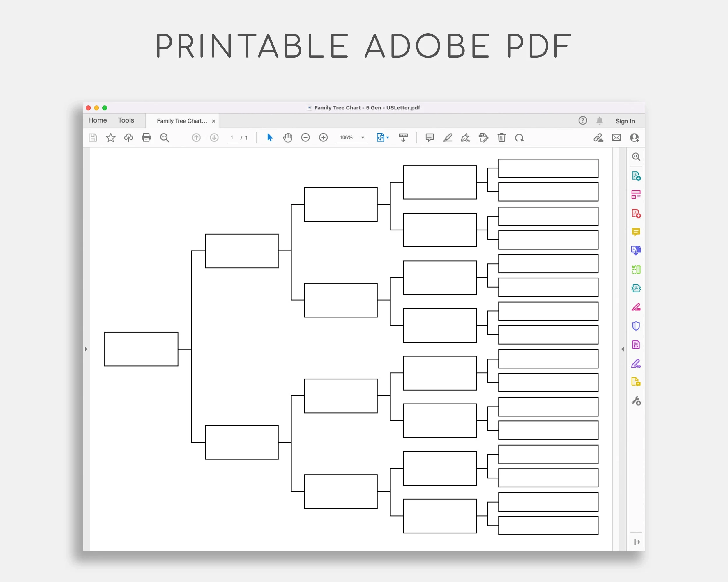The image size is (728, 582).
Task: Switch to the Tools tab
Action: pos(126,120)
